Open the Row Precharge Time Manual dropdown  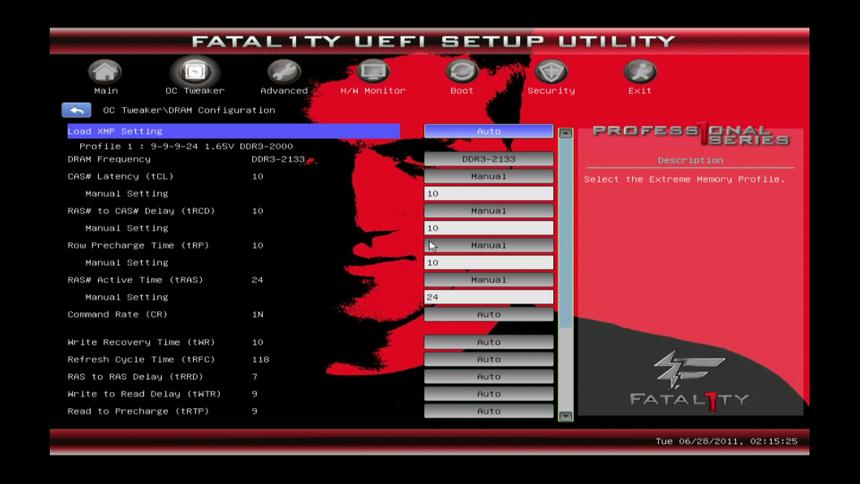click(x=488, y=245)
